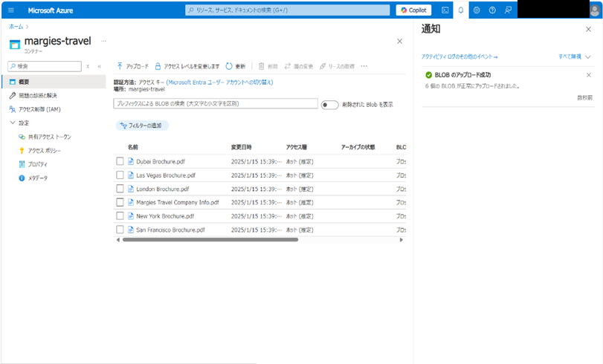The image size is (603, 364).
Task: Open the notifications bell icon
Action: coord(461,10)
